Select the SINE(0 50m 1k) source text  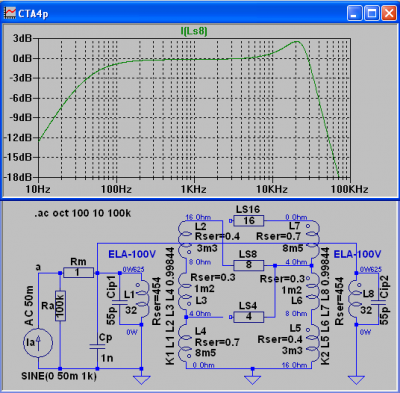(59, 376)
